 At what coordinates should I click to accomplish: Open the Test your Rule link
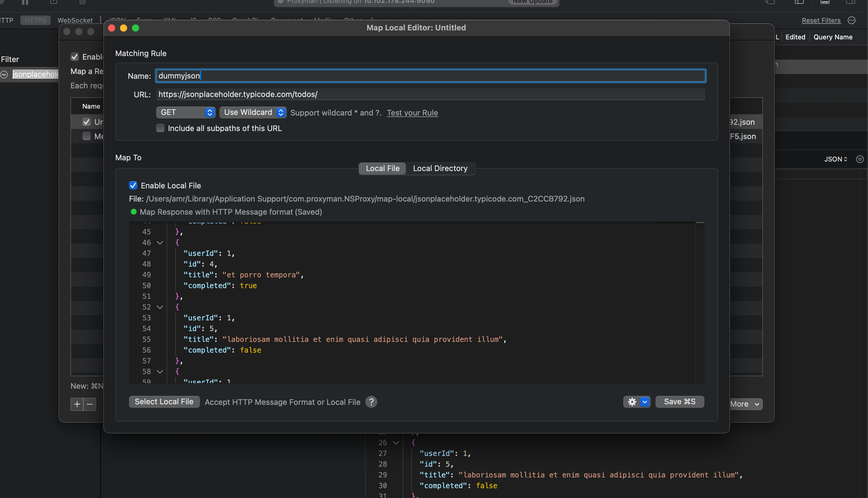412,113
